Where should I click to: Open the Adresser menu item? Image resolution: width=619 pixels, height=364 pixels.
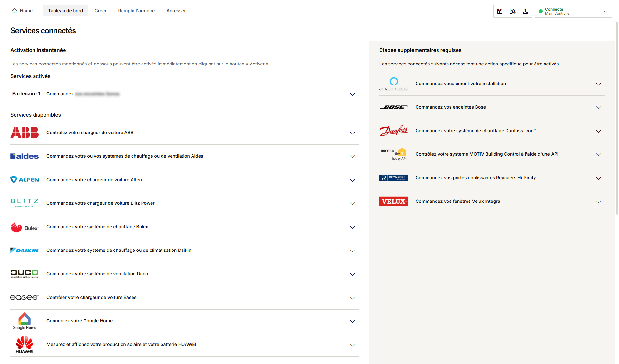click(x=176, y=11)
